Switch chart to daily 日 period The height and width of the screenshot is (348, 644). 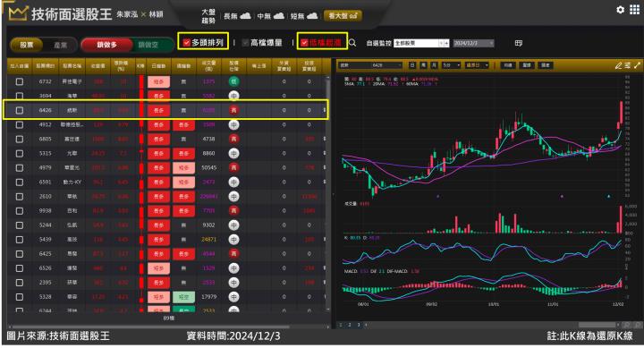point(412,65)
